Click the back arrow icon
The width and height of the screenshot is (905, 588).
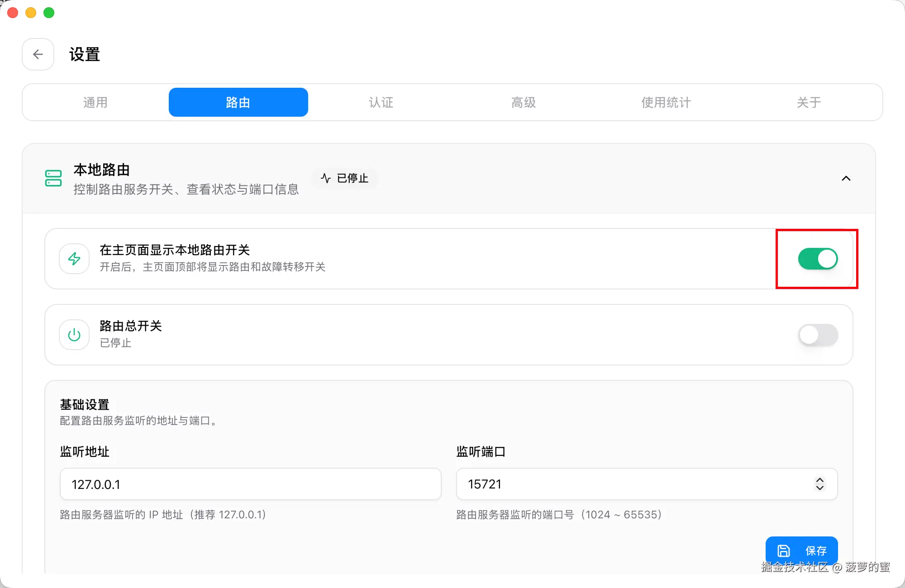[x=38, y=54]
